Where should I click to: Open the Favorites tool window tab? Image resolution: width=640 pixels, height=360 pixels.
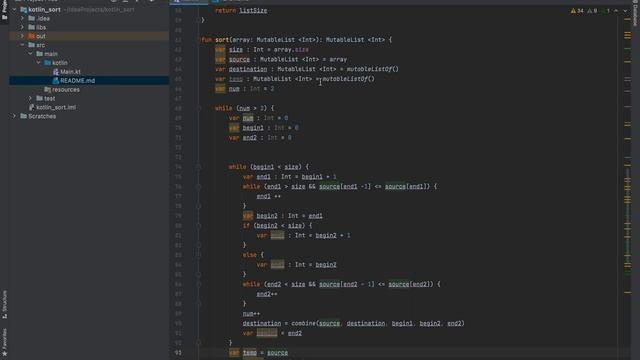[x=4, y=342]
